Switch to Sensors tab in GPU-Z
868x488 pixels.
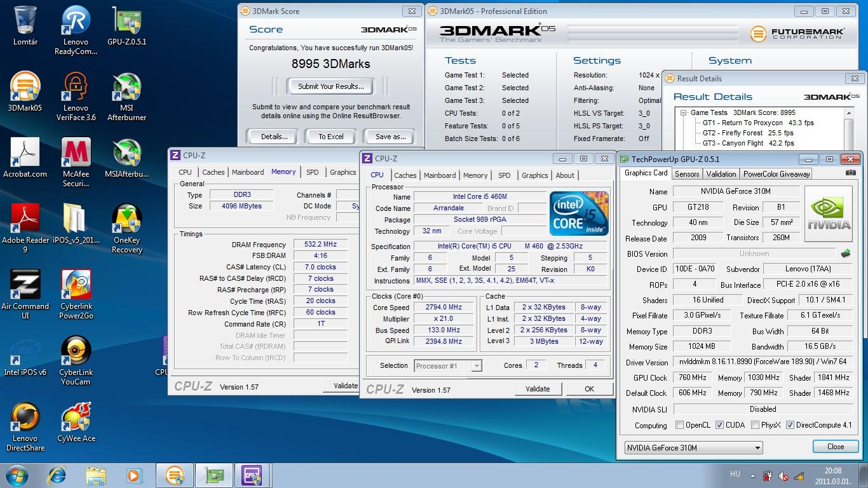(687, 173)
